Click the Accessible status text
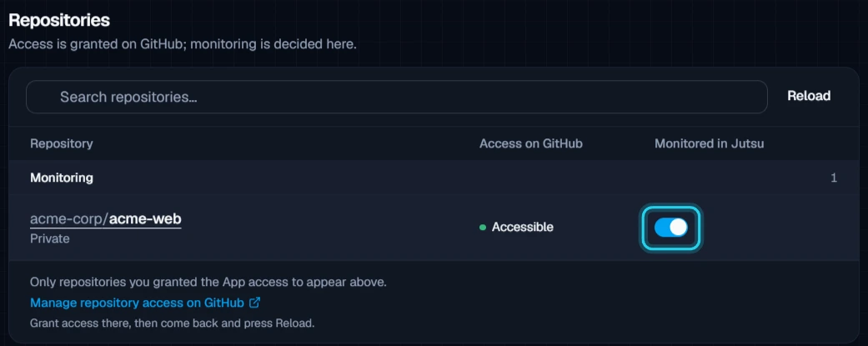 pyautogui.click(x=522, y=227)
